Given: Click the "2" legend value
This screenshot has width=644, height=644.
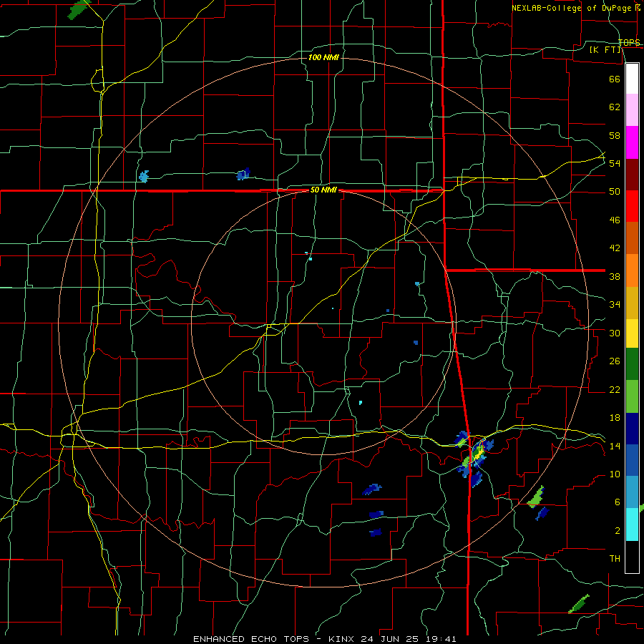Looking at the screenshot, I should click(x=617, y=530).
